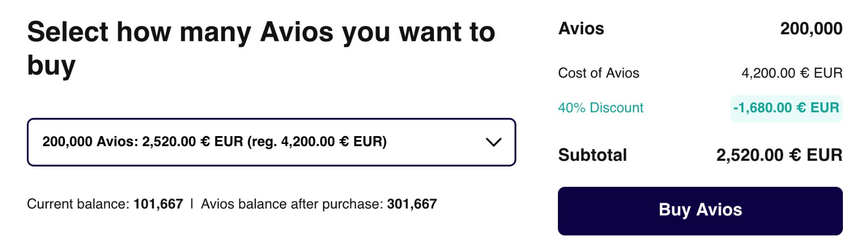Click the 2,520.00 € EUR subtotal amount

779,155
